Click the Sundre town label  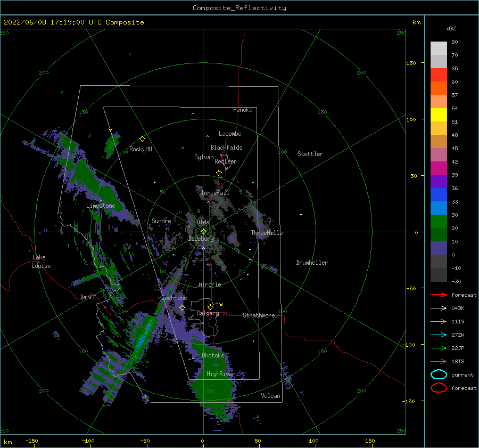pyautogui.click(x=161, y=221)
